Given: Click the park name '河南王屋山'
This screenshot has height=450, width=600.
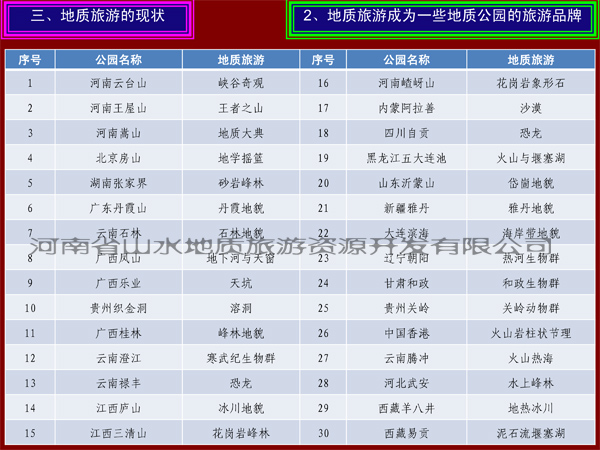Looking at the screenshot, I should tap(119, 108).
